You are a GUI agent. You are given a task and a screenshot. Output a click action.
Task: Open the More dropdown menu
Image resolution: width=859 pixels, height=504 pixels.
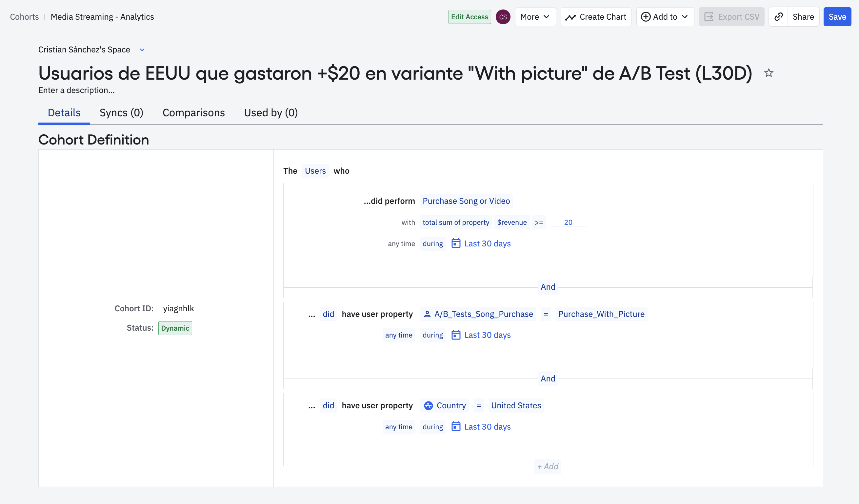[535, 17]
